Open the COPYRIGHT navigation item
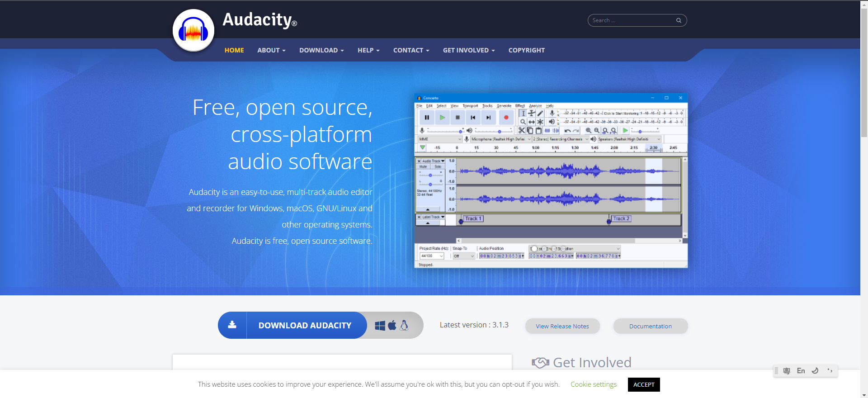 click(x=526, y=50)
